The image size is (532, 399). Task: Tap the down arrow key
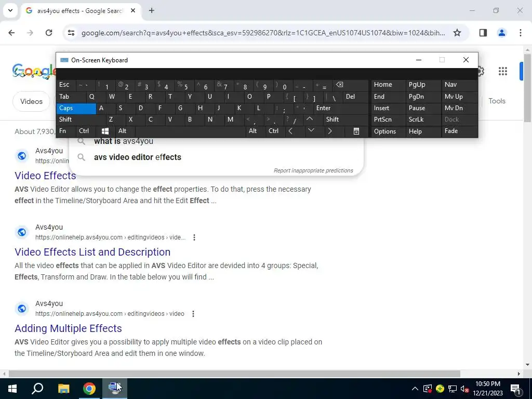click(x=314, y=131)
